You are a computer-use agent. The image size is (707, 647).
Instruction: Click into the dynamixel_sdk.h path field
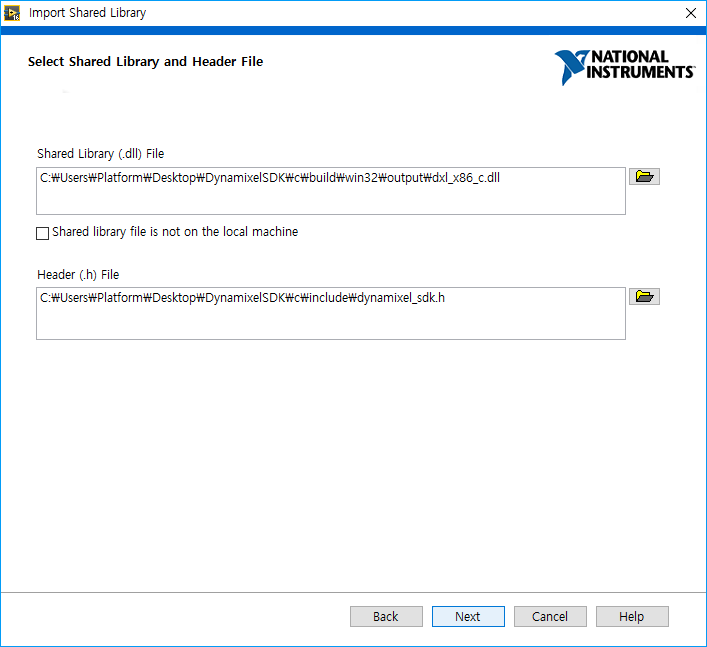point(330,312)
